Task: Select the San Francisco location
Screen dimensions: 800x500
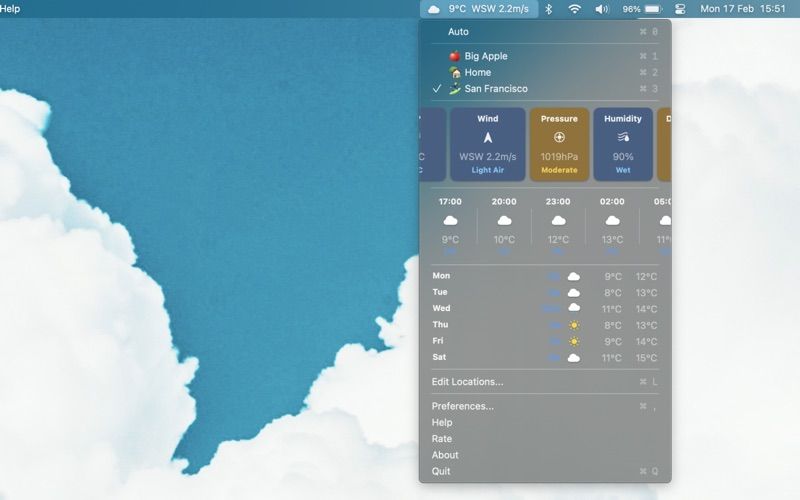Action: pos(545,89)
